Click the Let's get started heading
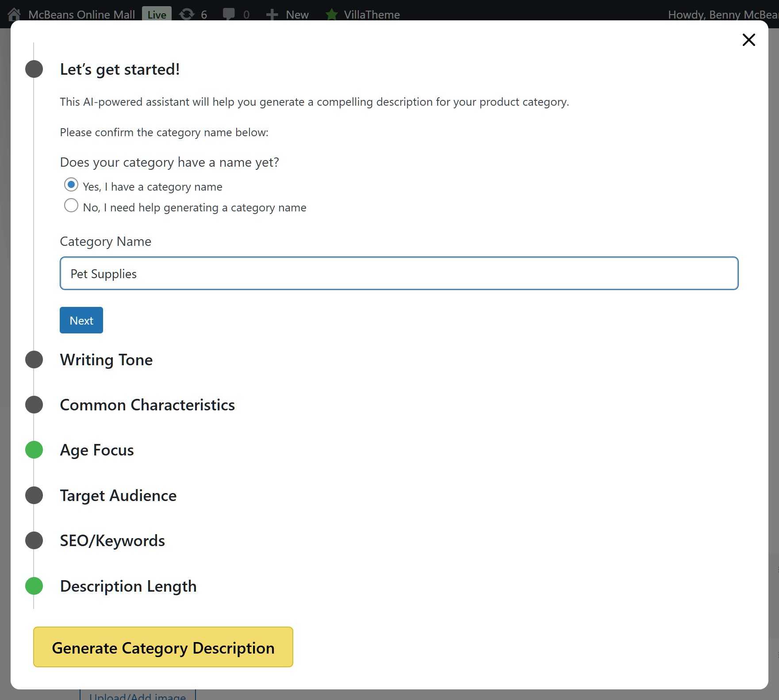 click(120, 69)
